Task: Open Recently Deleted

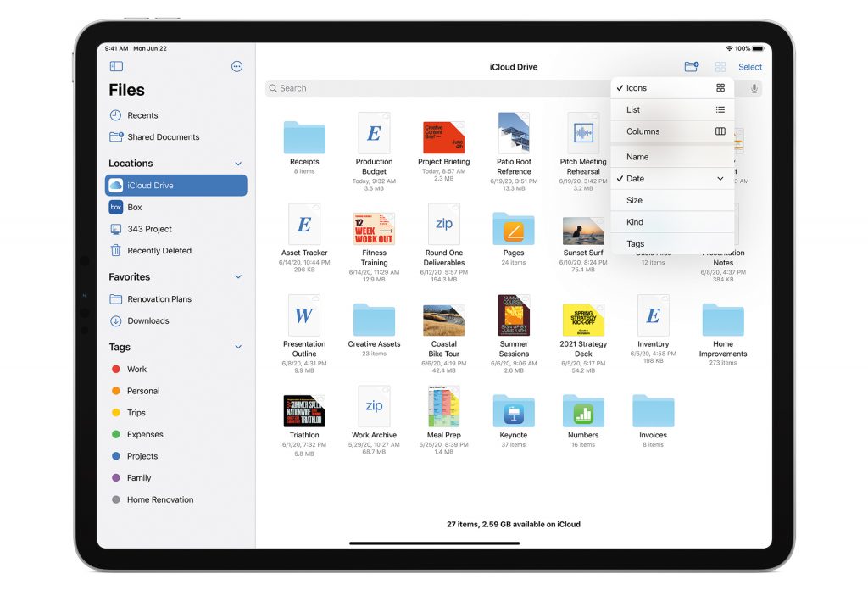Action: (x=176, y=250)
